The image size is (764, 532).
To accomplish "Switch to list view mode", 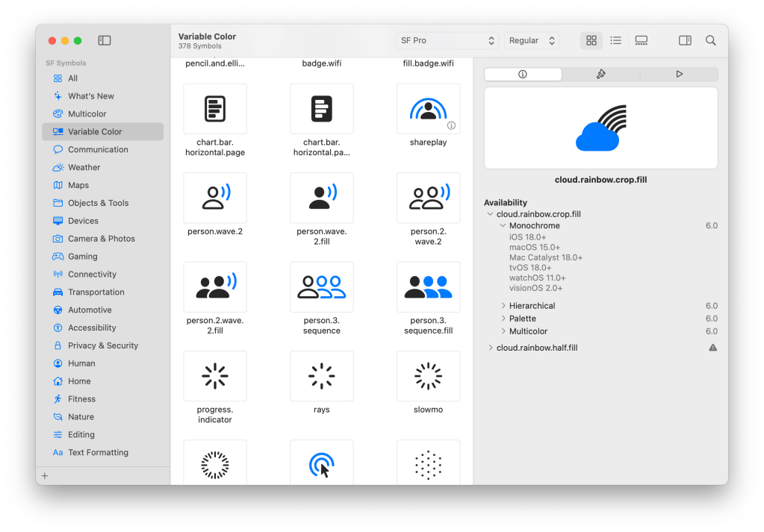I will pyautogui.click(x=616, y=41).
